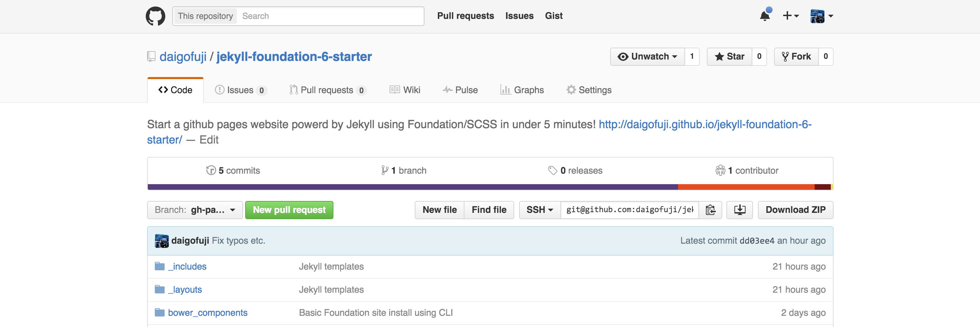Click Issues in top navigation
The width and height of the screenshot is (980, 327).
click(519, 16)
